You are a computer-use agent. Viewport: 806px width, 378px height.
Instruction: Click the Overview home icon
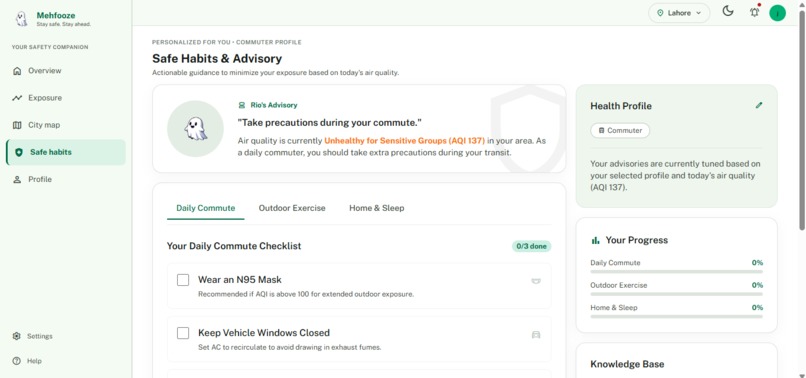(x=17, y=71)
